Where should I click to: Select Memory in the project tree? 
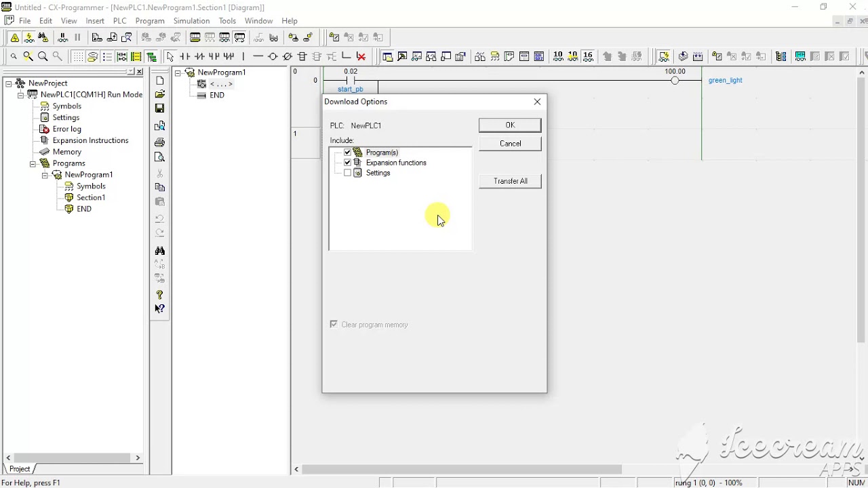pos(66,152)
